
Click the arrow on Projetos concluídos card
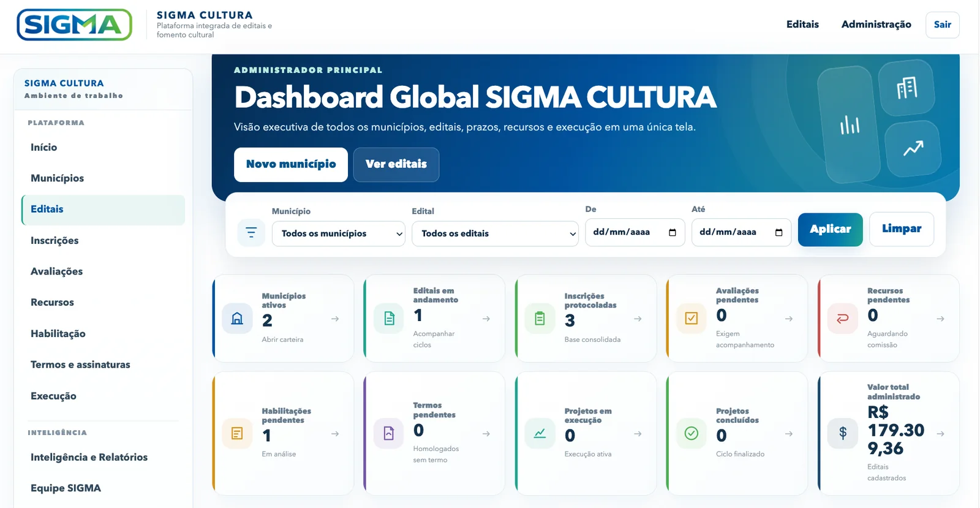pyautogui.click(x=789, y=434)
